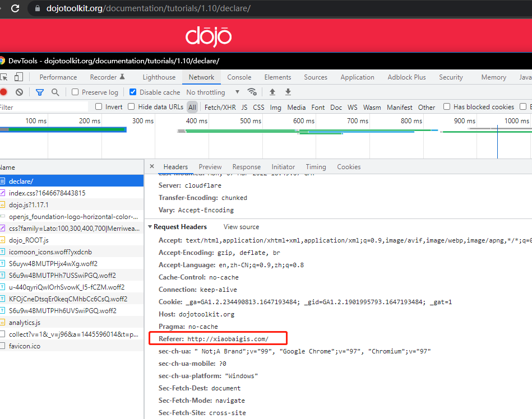This screenshot has width=532, height=419.
Task: Filter requests by Other
Action: pyautogui.click(x=427, y=108)
